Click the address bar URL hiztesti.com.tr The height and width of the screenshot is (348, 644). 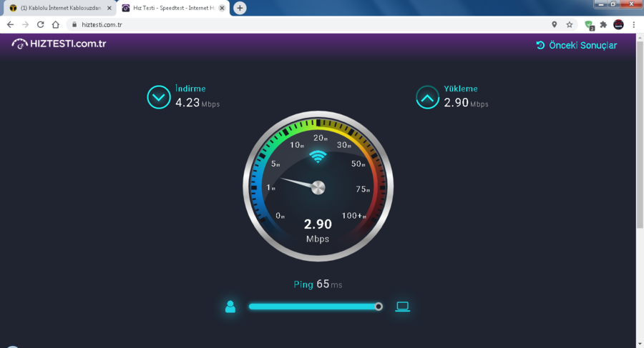coord(102,24)
